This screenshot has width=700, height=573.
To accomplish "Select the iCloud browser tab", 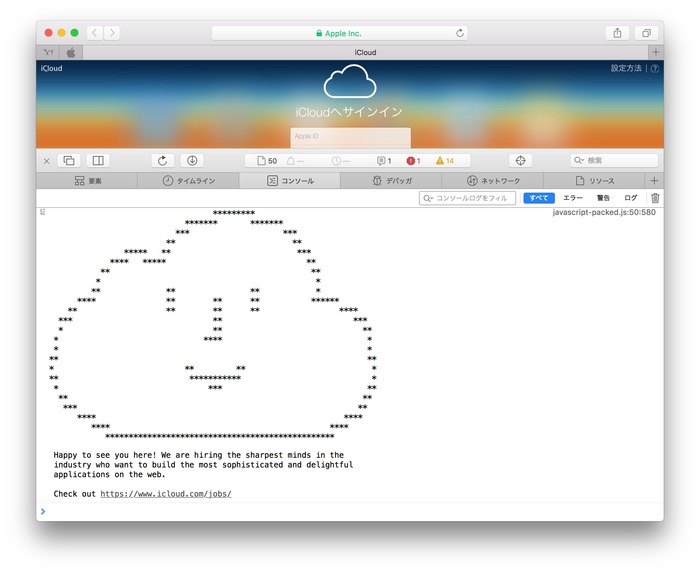I will [x=365, y=52].
